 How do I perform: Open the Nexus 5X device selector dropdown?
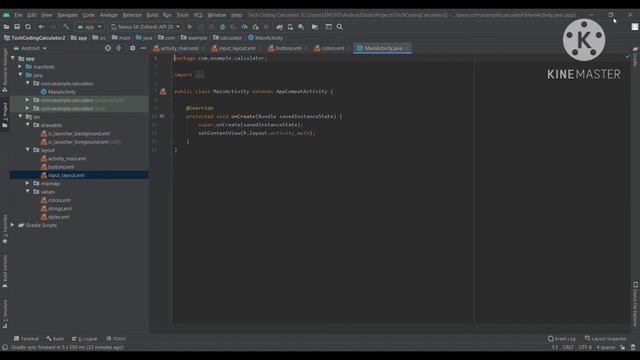coord(145,27)
